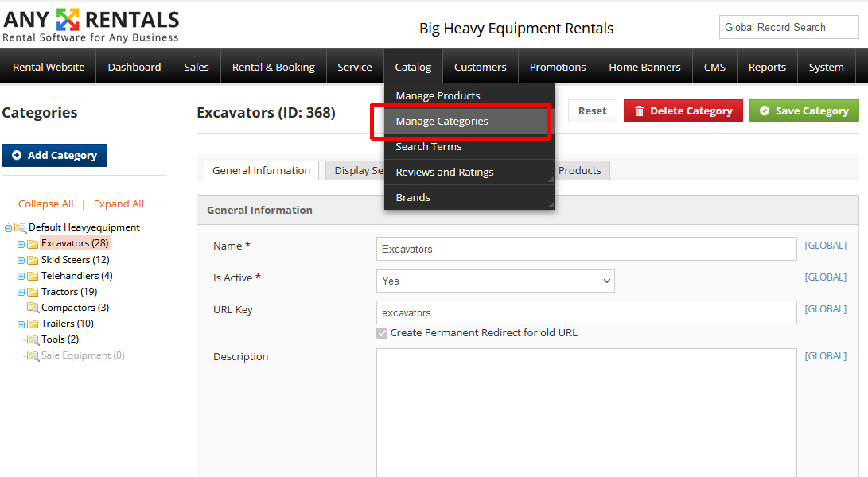868x477 pixels.
Task: Click the Expand All link
Action: (x=119, y=204)
